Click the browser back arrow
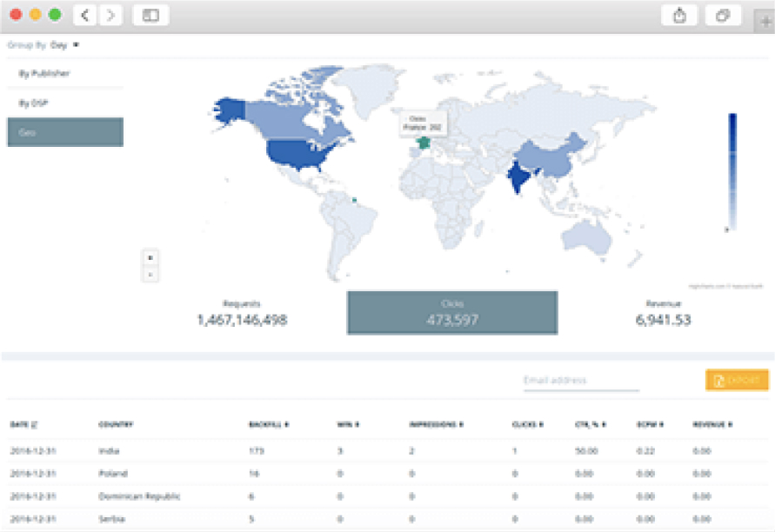The height and width of the screenshot is (532, 775). pos(84,15)
